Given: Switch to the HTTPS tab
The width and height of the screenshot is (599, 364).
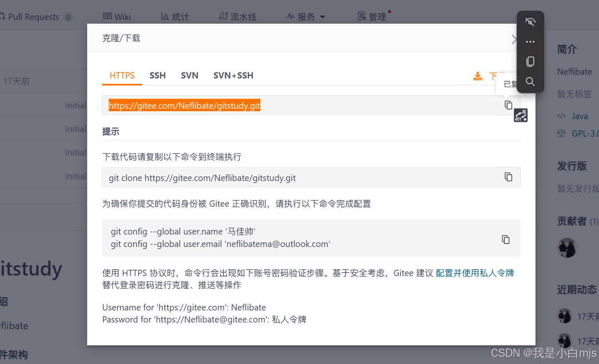Looking at the screenshot, I should coord(122,76).
